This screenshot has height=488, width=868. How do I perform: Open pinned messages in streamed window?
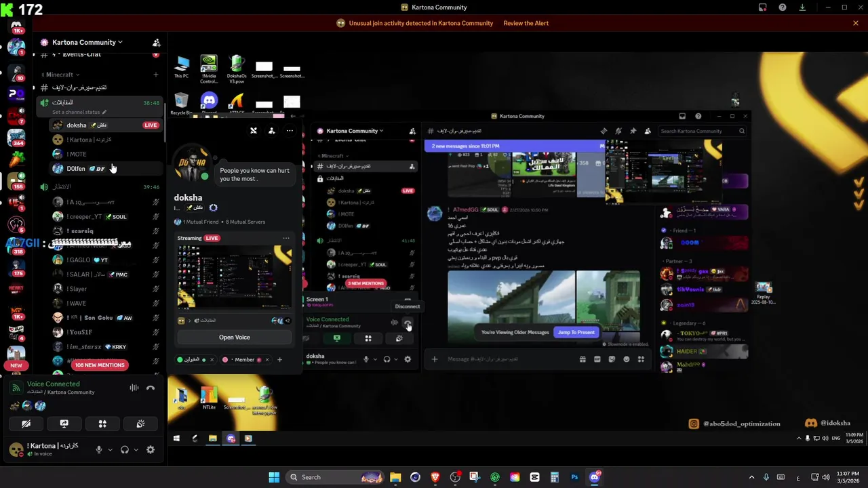click(633, 131)
